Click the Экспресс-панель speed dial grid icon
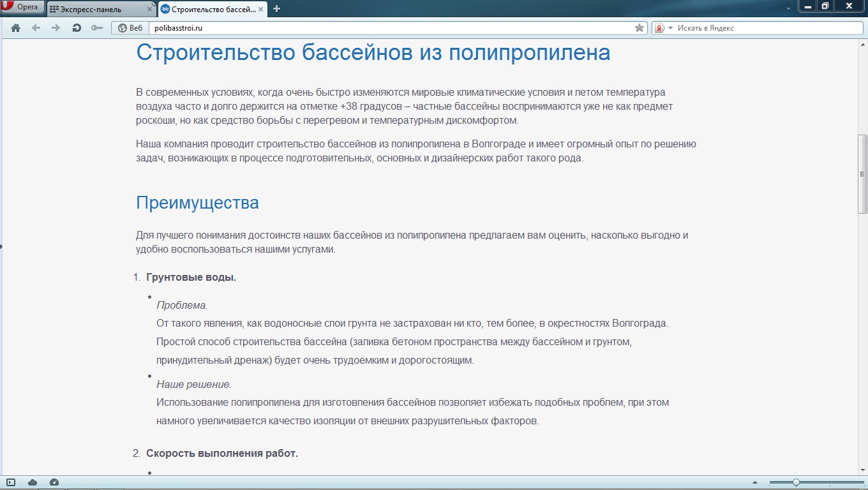This screenshot has width=868, height=490. pos(54,10)
